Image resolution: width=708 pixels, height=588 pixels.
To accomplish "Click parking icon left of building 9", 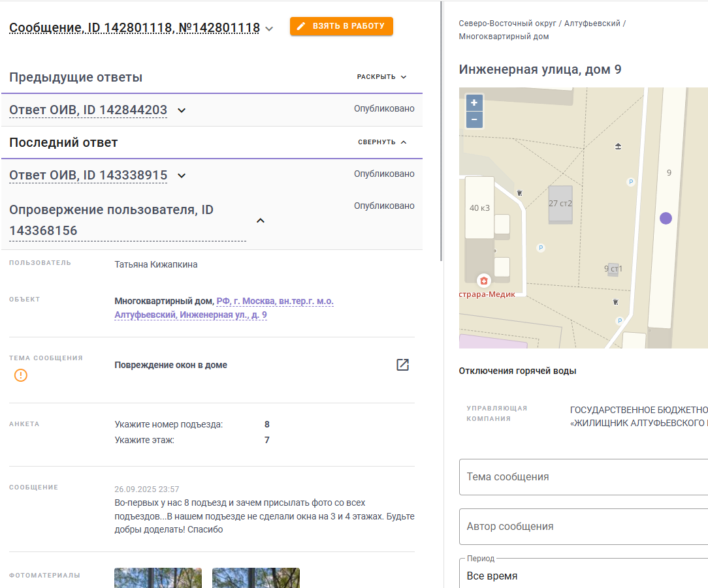I will coord(631,182).
